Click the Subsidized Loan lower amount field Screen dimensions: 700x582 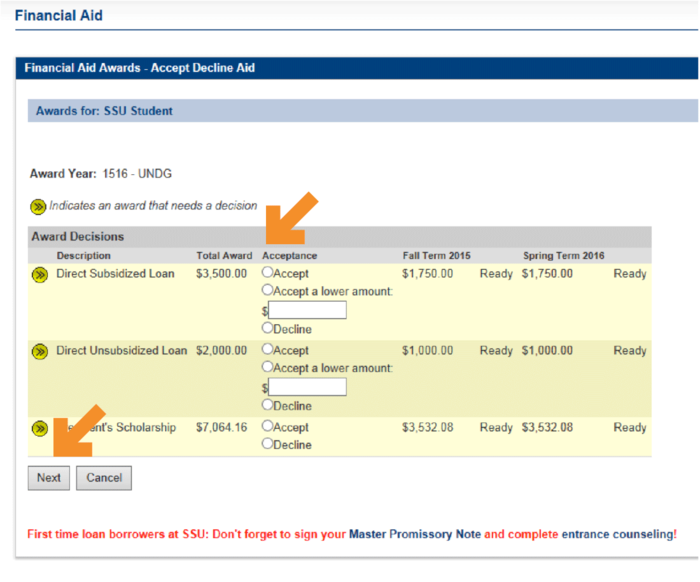coord(307,310)
